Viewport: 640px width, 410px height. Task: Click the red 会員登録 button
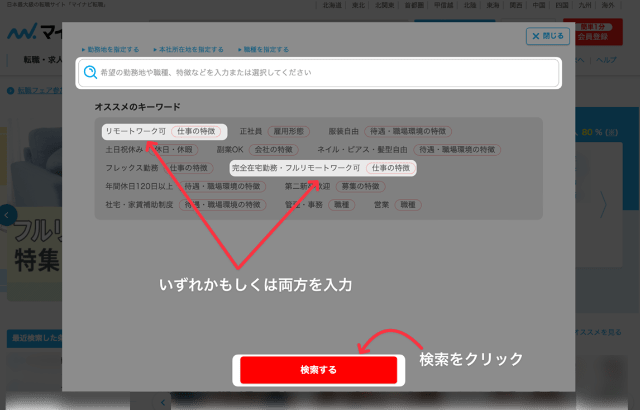click(x=593, y=32)
